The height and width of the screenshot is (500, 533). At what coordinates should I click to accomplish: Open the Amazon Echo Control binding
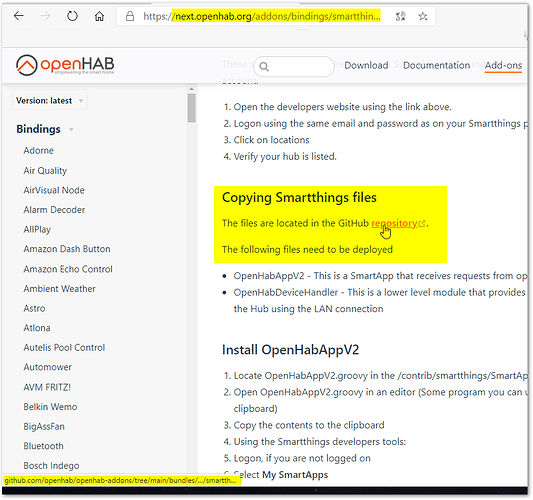(x=68, y=269)
